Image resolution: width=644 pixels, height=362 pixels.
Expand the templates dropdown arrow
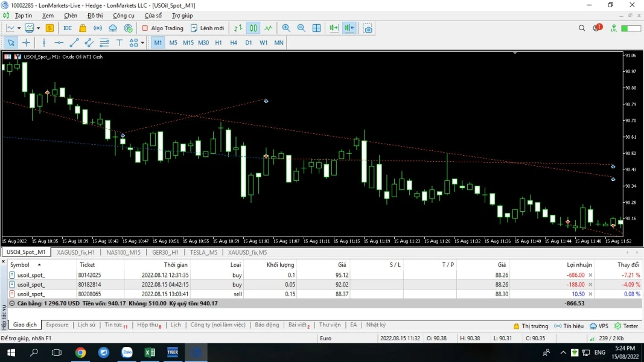click(x=38, y=28)
